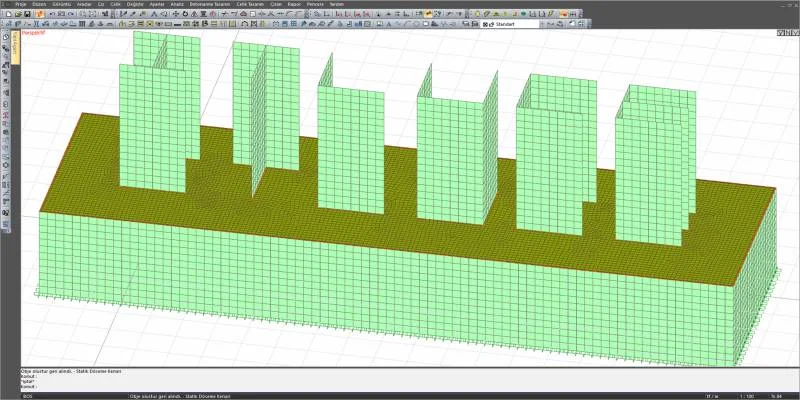
Task: Open the Analiz menu
Action: 177,4
